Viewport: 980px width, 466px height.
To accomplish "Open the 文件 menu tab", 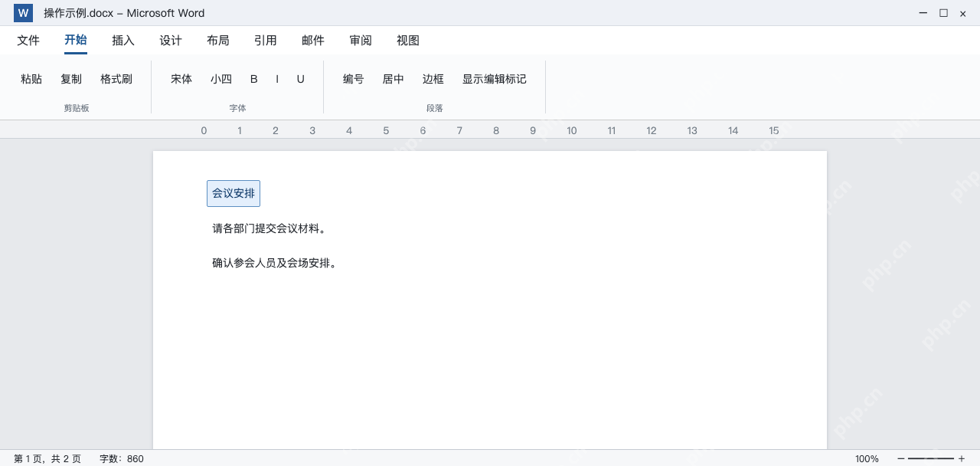I will click(28, 41).
